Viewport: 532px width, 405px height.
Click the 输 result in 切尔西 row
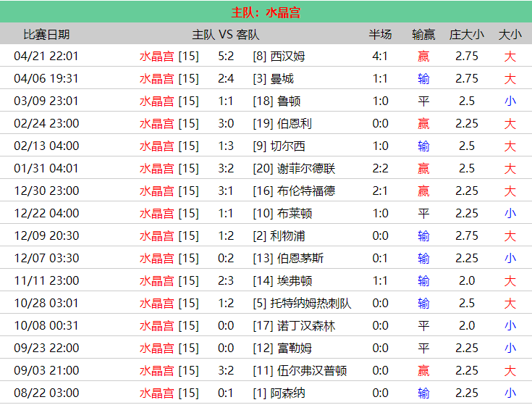click(x=423, y=146)
